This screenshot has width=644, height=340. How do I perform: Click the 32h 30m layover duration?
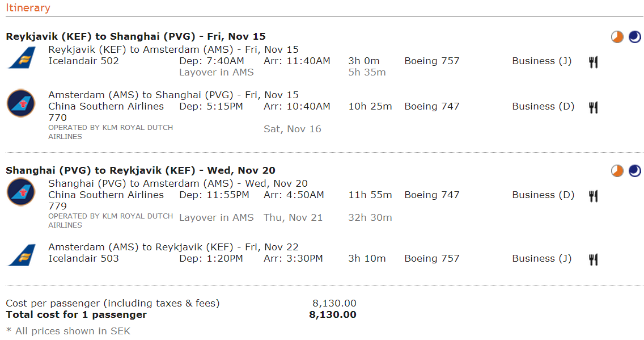(x=370, y=217)
